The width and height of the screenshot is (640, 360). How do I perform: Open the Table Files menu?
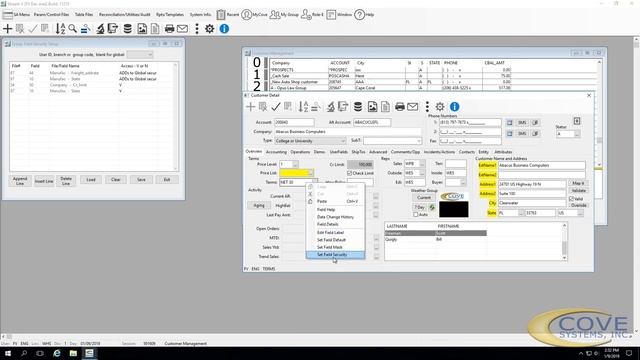84,15
